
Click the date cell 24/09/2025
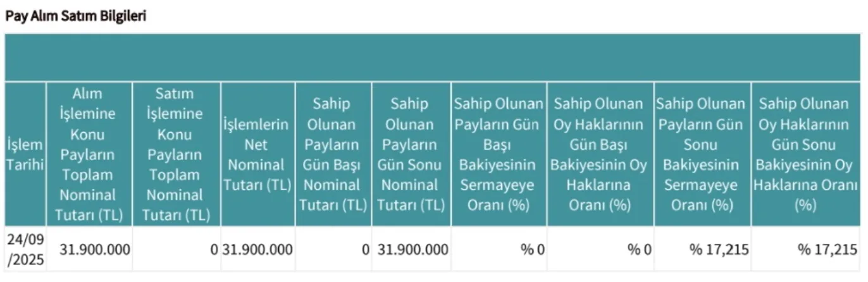[x=25, y=249]
